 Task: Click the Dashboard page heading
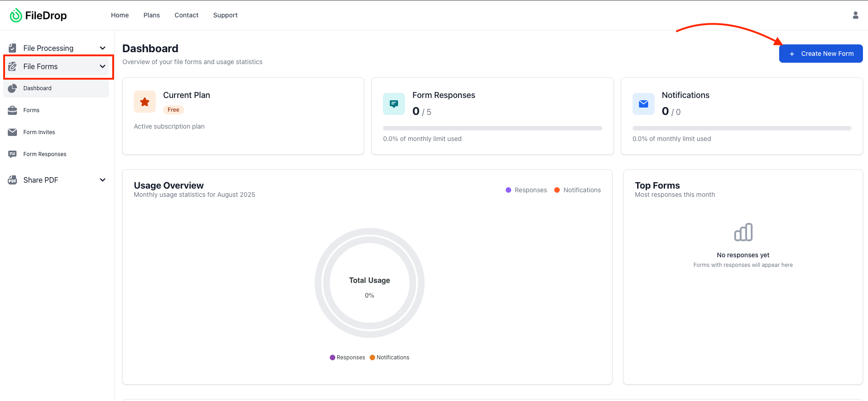click(150, 49)
